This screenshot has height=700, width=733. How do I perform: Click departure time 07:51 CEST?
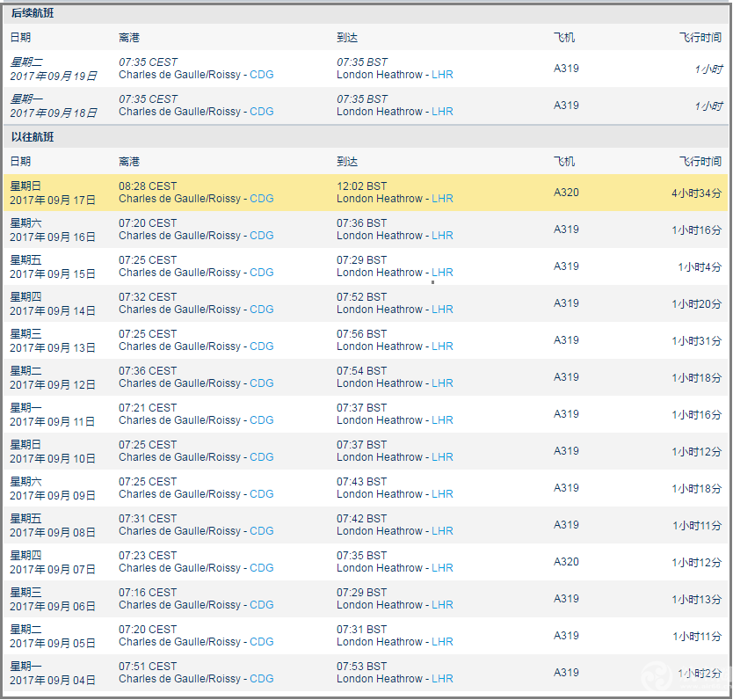148,667
